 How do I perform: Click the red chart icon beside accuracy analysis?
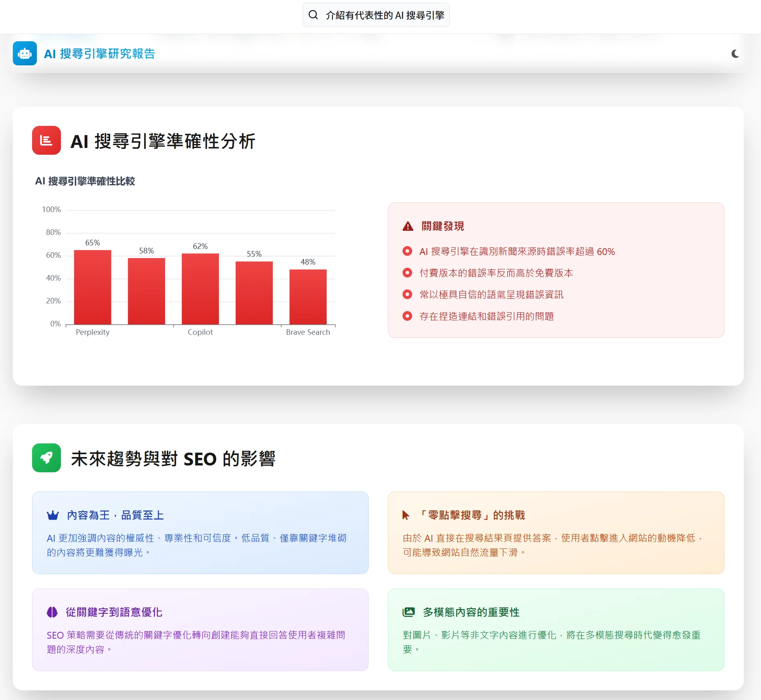click(x=46, y=140)
